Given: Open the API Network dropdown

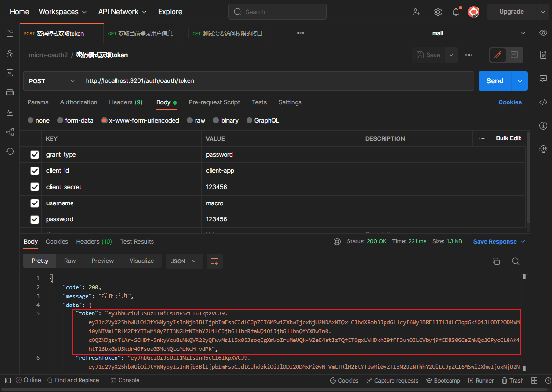Looking at the screenshot, I should tap(122, 12).
